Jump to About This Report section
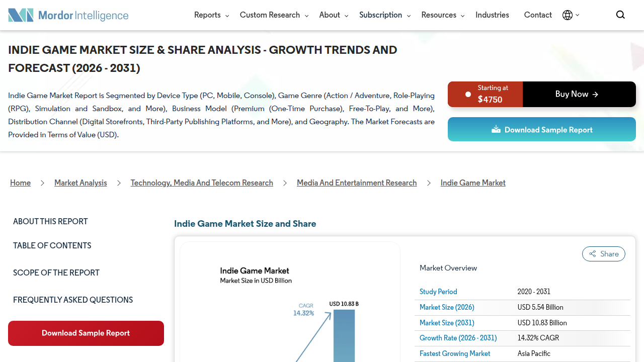Viewport: 644px width, 362px height. point(50,222)
